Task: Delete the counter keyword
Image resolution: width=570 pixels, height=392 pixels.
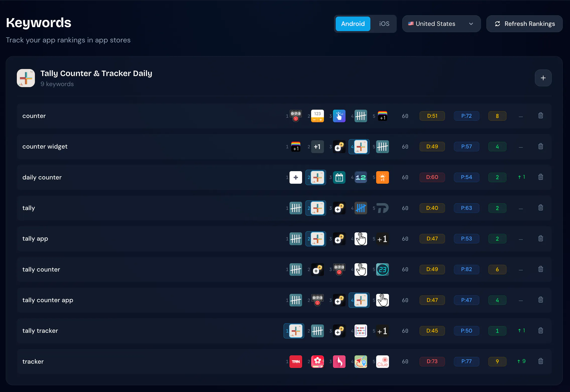Action: coord(541,116)
